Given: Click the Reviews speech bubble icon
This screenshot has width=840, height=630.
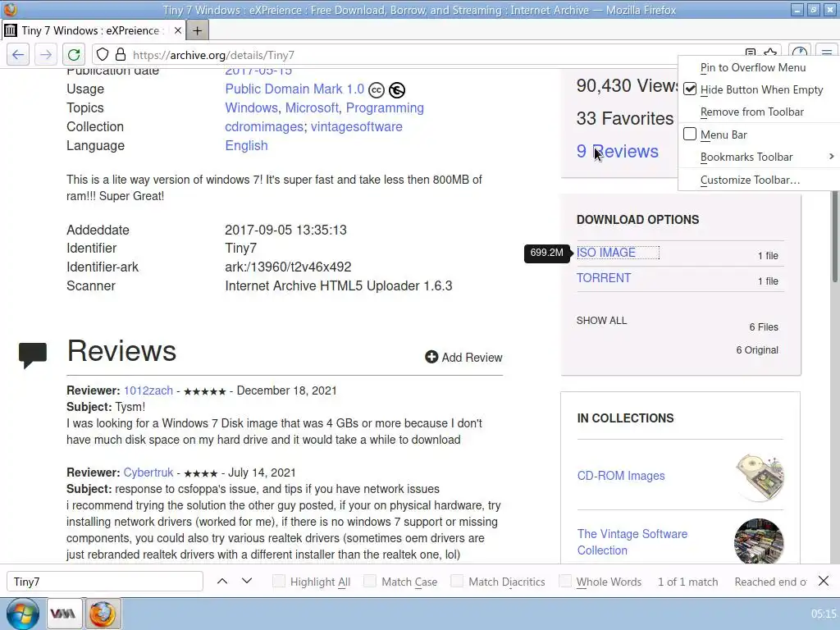Looking at the screenshot, I should [33, 355].
